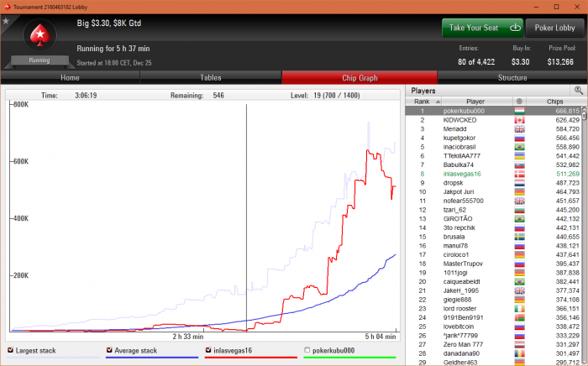
Task: Select player row Zero Man 777
Action: tap(493, 345)
